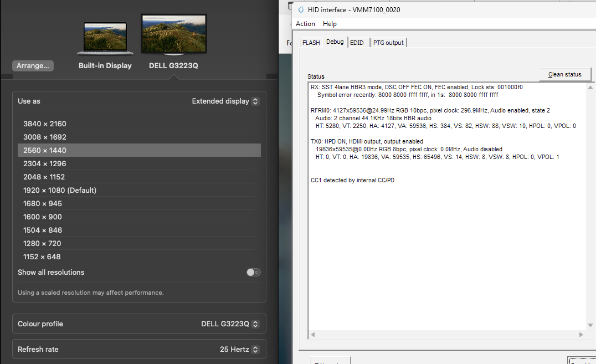Switch to the EDID tab
The height and width of the screenshot is (364, 596).
coord(357,42)
